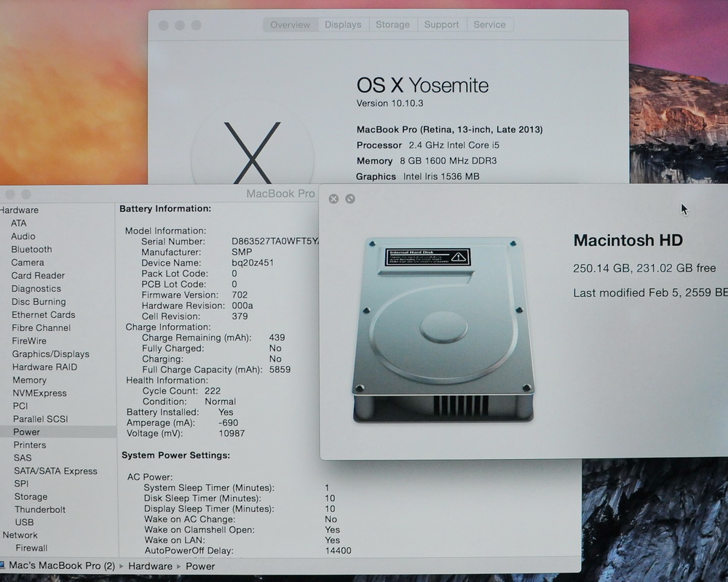The image size is (728, 582).
Task: Click the Charge Remaining value 439
Action: [x=277, y=338]
